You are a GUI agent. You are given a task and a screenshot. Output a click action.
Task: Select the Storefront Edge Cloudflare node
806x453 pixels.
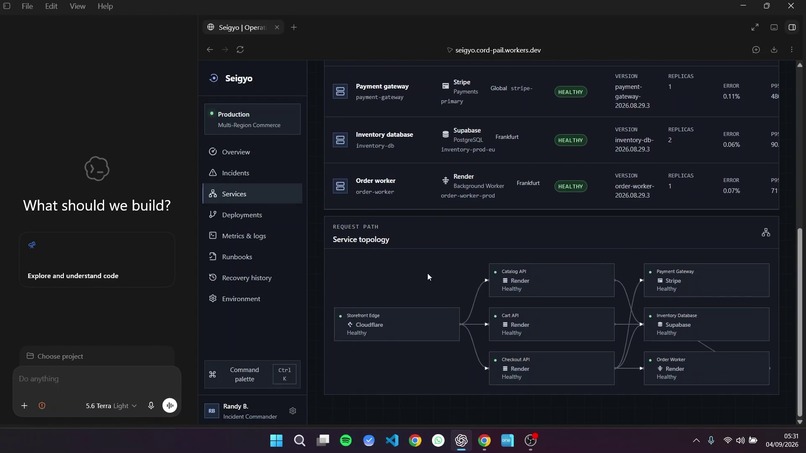397,324
